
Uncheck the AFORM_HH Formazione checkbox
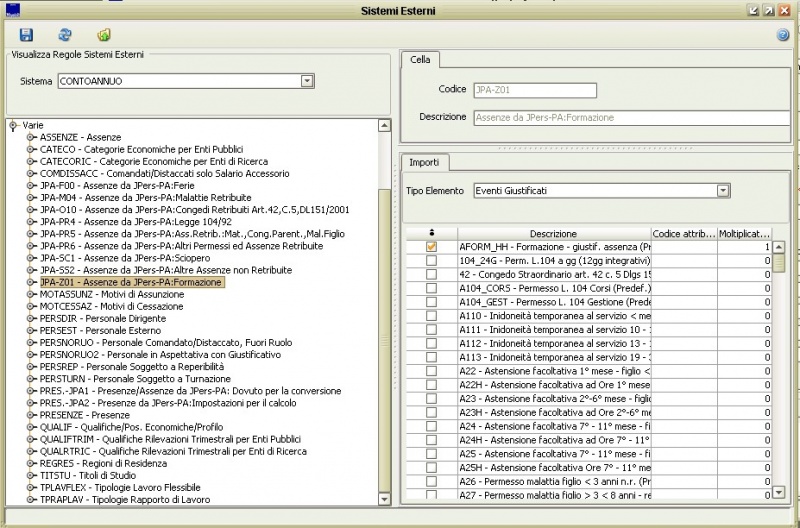431,246
